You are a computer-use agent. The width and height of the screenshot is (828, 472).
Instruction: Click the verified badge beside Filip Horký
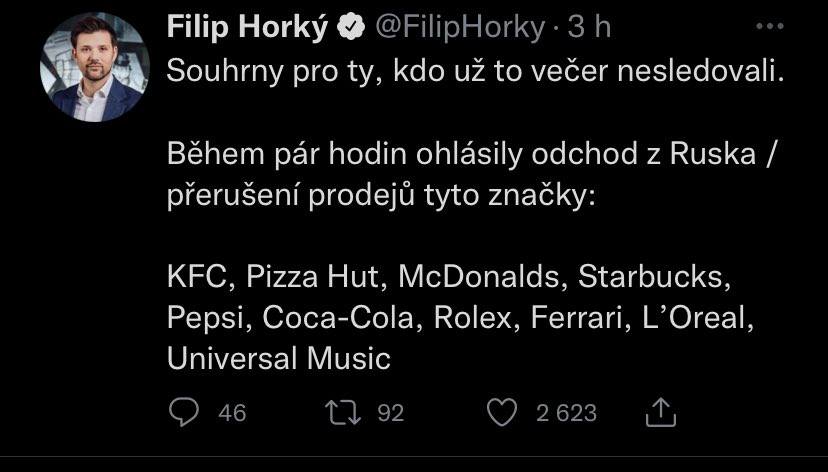point(350,29)
